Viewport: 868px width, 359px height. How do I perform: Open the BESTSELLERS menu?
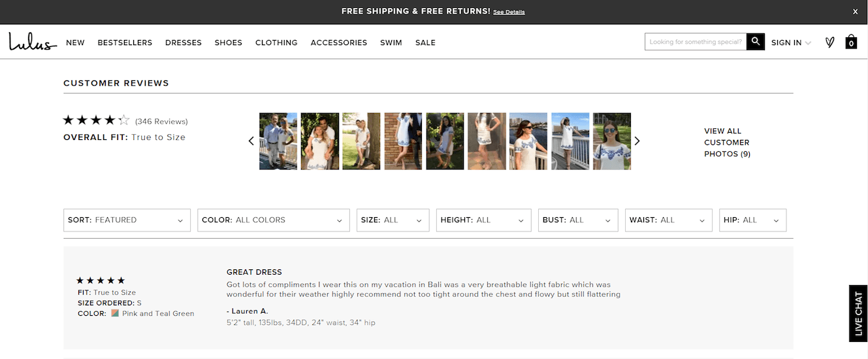tap(125, 43)
